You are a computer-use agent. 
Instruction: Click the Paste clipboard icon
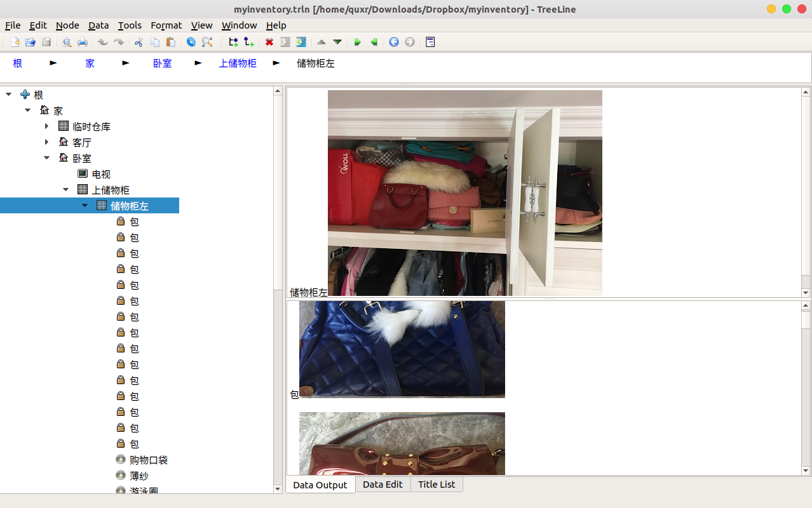pyautogui.click(x=171, y=42)
